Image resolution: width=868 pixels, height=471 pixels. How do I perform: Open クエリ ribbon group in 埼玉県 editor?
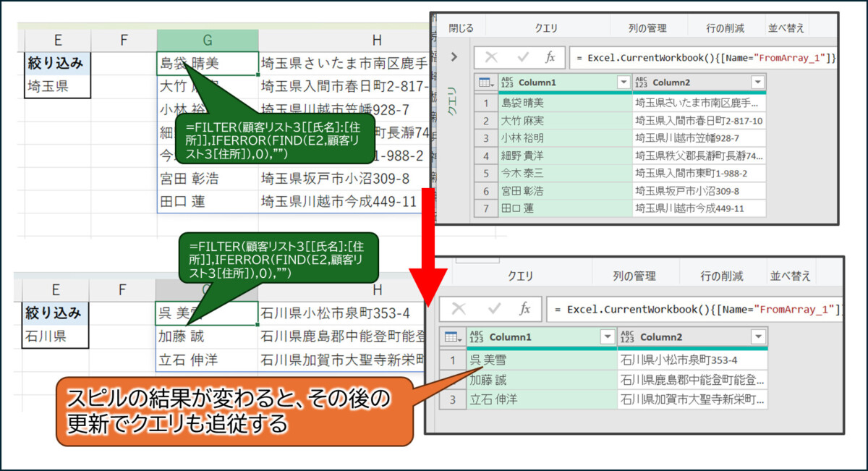pos(546,28)
